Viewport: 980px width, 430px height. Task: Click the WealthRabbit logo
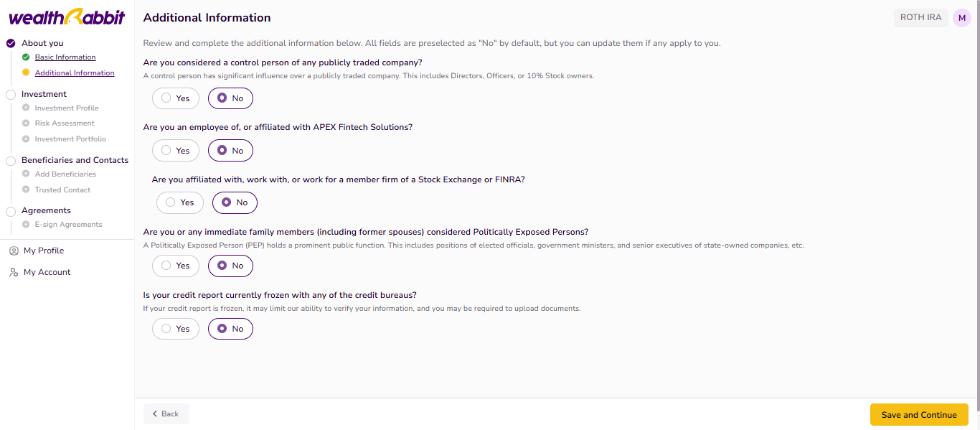coord(67,17)
